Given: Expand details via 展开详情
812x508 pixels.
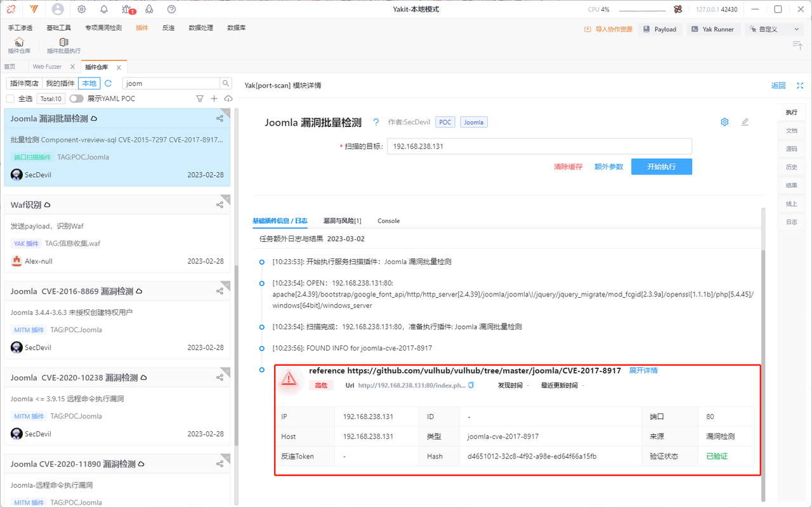Looking at the screenshot, I should click(x=643, y=370).
